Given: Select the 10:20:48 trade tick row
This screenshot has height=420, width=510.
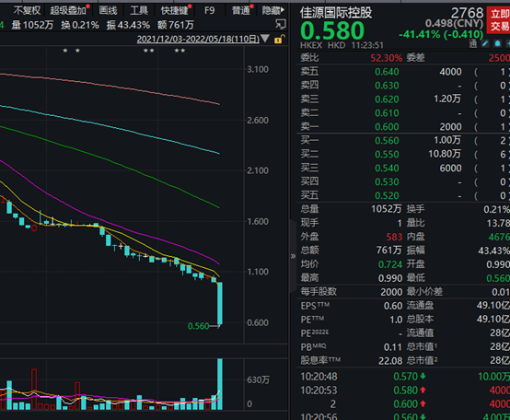Looking at the screenshot, I should pos(403,377).
